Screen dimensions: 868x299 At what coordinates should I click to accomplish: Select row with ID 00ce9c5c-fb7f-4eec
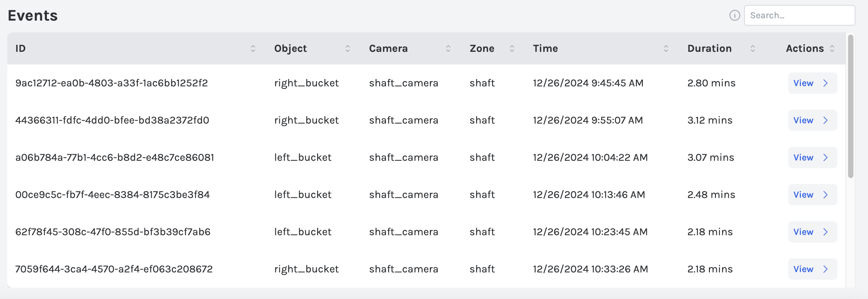click(112, 195)
